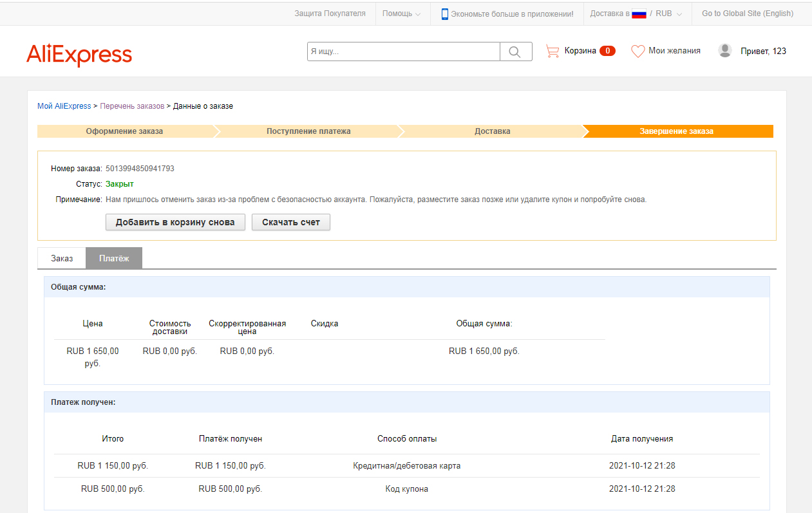Click the Дата получения column header
The image size is (812, 513).
click(x=642, y=439)
